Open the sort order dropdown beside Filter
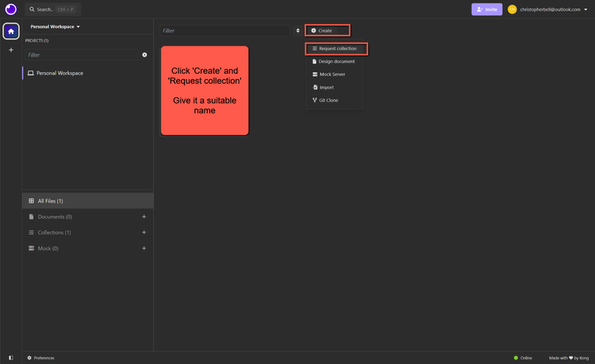The height and width of the screenshot is (364, 595). point(297,31)
